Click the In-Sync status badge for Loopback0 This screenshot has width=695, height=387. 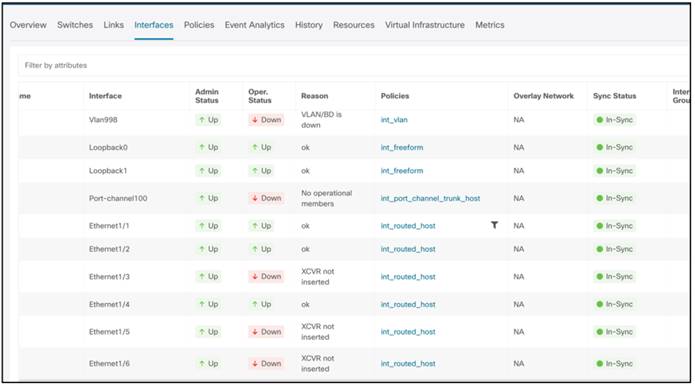pyautogui.click(x=614, y=147)
